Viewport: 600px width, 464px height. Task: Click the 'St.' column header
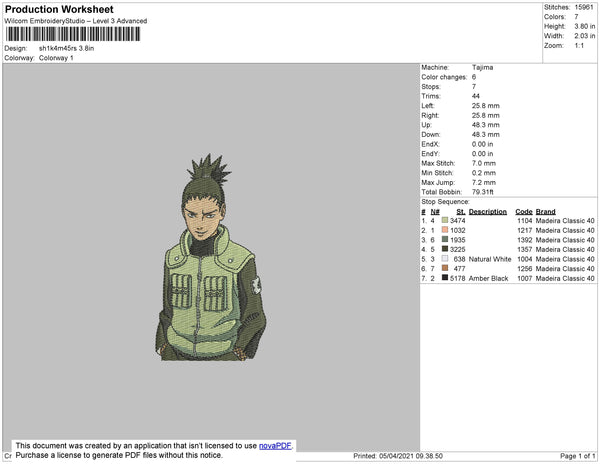(461, 212)
